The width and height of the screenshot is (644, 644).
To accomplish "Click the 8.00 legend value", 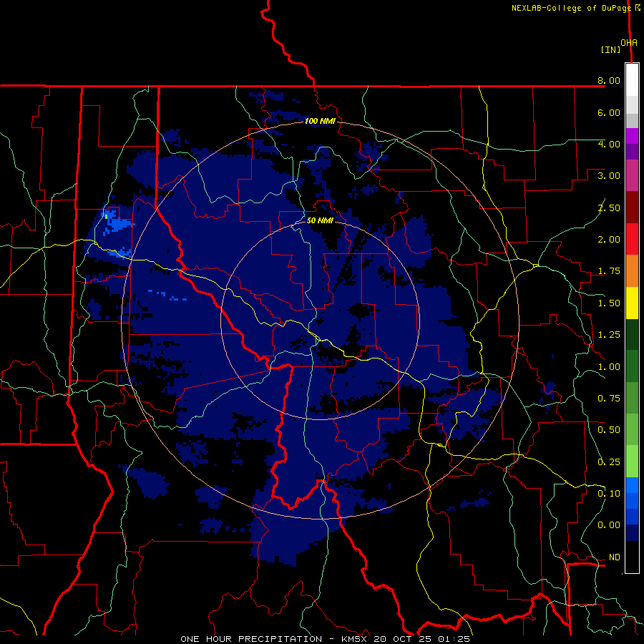I will pos(609,80).
